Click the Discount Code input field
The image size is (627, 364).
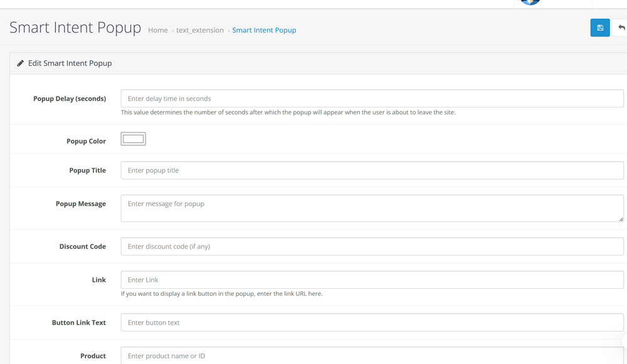[x=372, y=246]
